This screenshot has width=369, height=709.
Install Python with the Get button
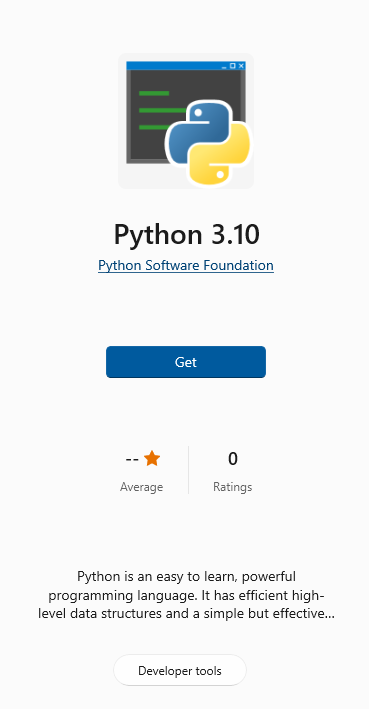186,362
